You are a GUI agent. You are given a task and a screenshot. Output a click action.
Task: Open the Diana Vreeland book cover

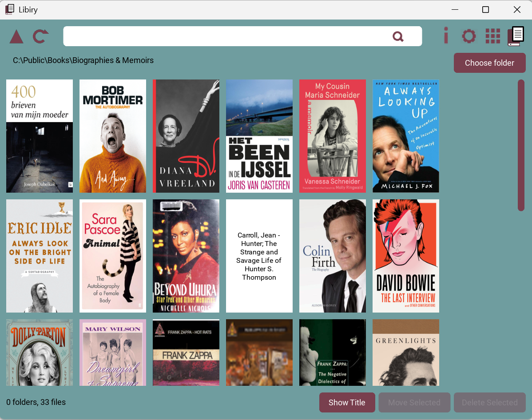pyautogui.click(x=186, y=136)
